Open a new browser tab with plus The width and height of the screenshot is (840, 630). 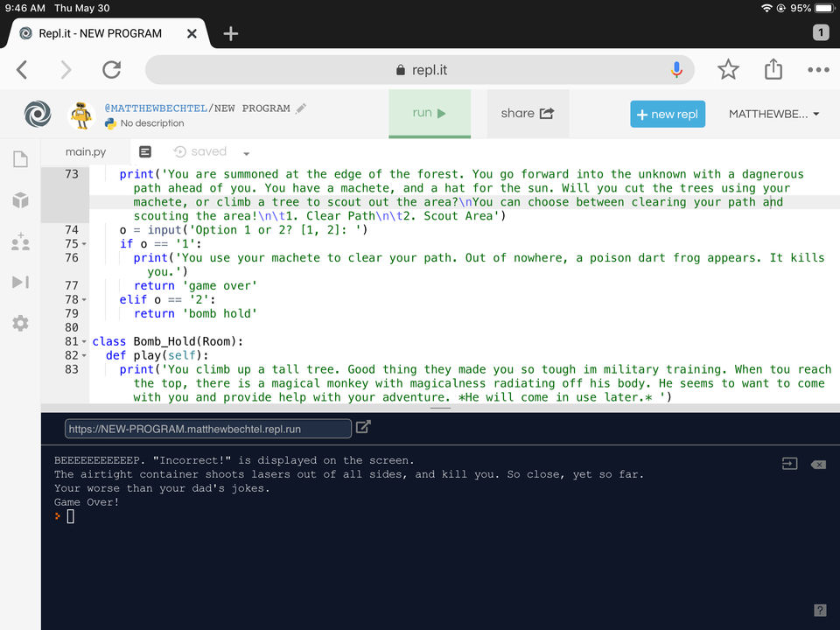[x=231, y=34]
